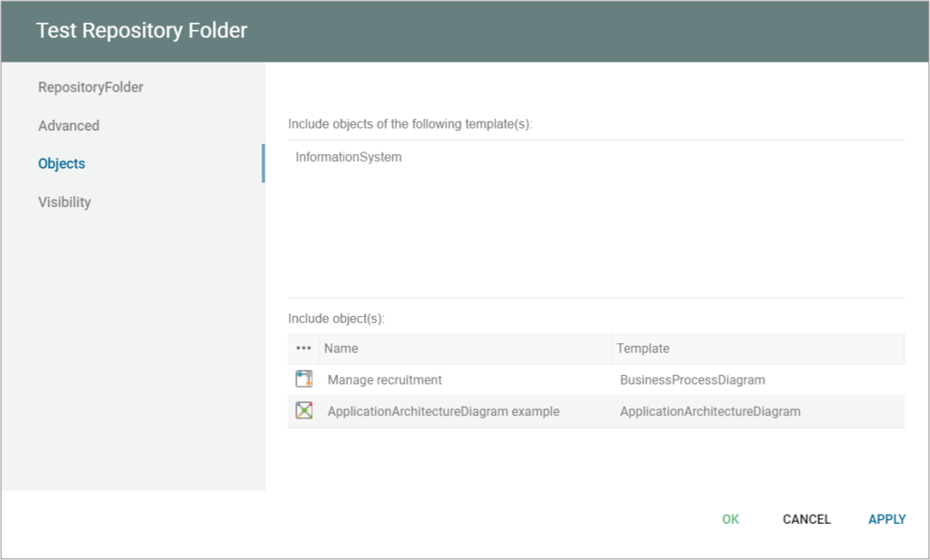Select the Objects section in the sidebar
This screenshot has height=560, width=930.
coord(61,163)
